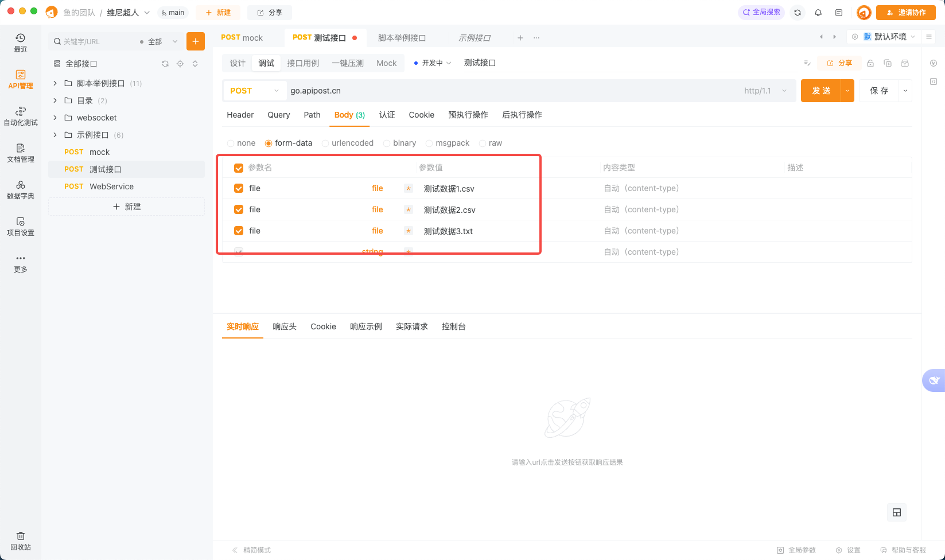
Task: Select the raw body format radio
Action: point(482,143)
